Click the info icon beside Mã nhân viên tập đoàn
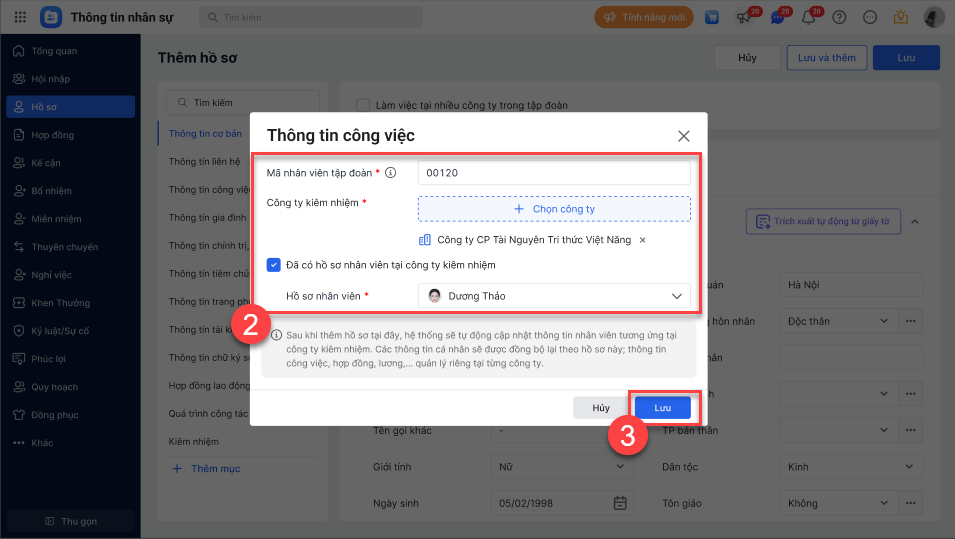Screen dimensions: 955x539 (x=390, y=172)
